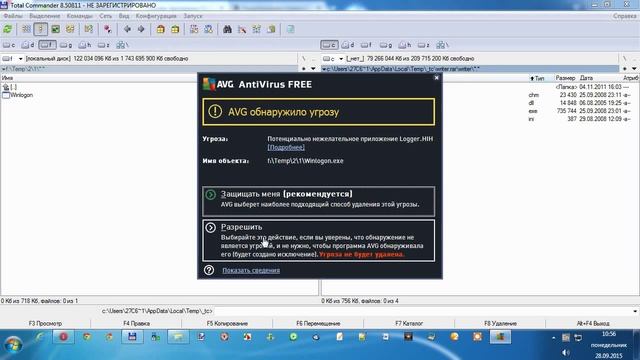Viewport: 640px width, 360px height.
Task: Click the F8 Удаление button
Action: (x=500, y=323)
